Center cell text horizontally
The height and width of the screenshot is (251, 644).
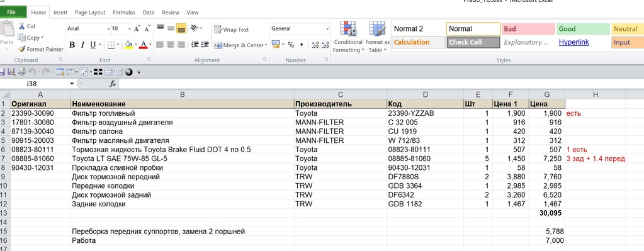pyautogui.click(x=171, y=45)
